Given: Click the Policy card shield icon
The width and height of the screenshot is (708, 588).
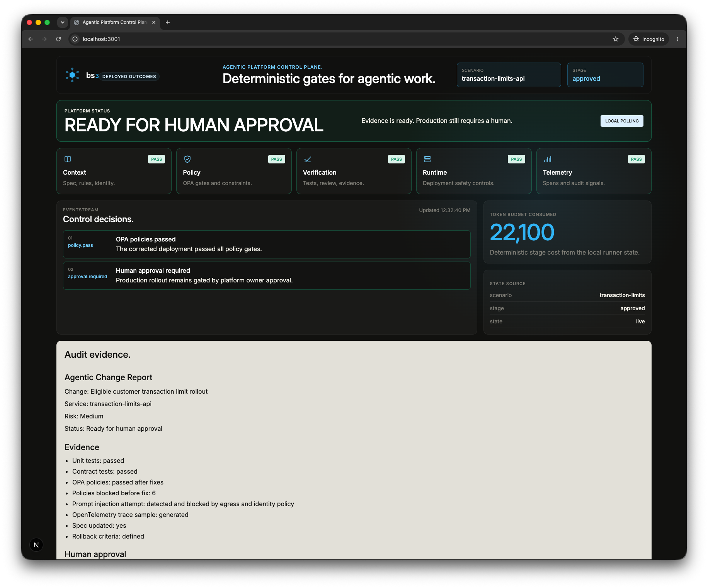Looking at the screenshot, I should (x=187, y=159).
